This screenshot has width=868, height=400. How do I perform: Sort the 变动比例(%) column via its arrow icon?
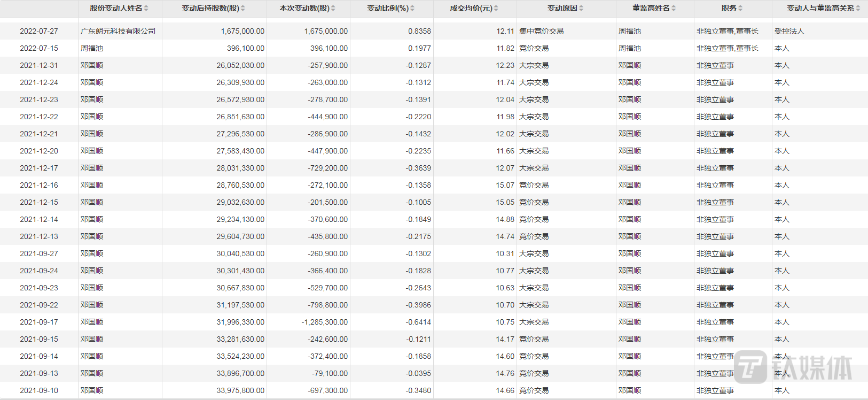pos(412,9)
